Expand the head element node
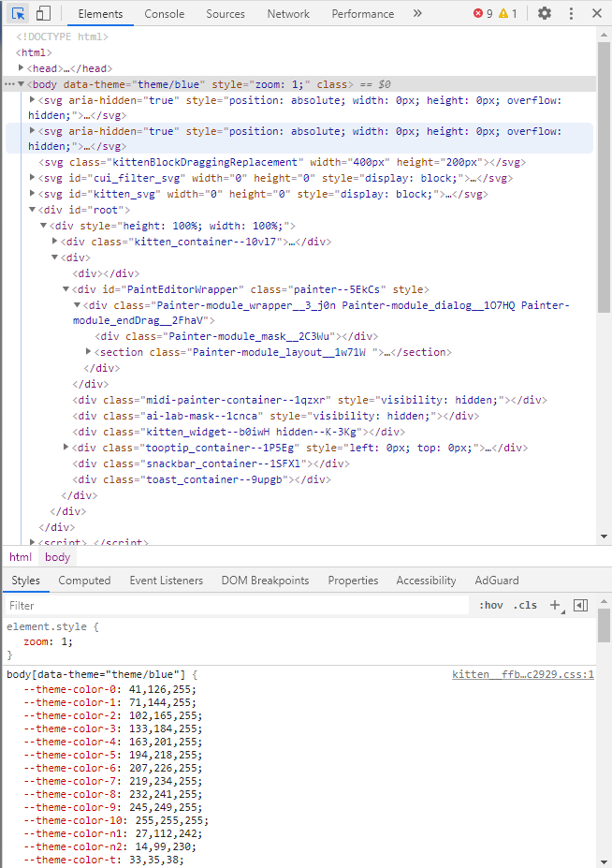The image size is (612, 868). [21, 67]
